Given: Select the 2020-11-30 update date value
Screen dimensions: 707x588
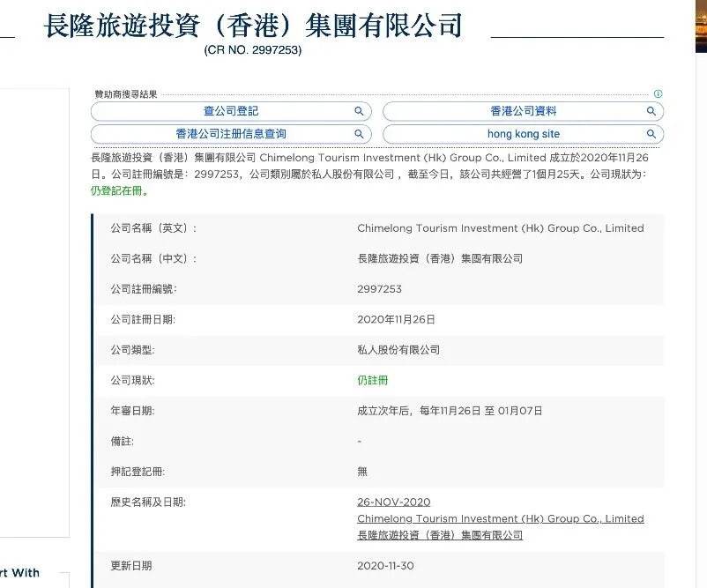Looking at the screenshot, I should (385, 565).
